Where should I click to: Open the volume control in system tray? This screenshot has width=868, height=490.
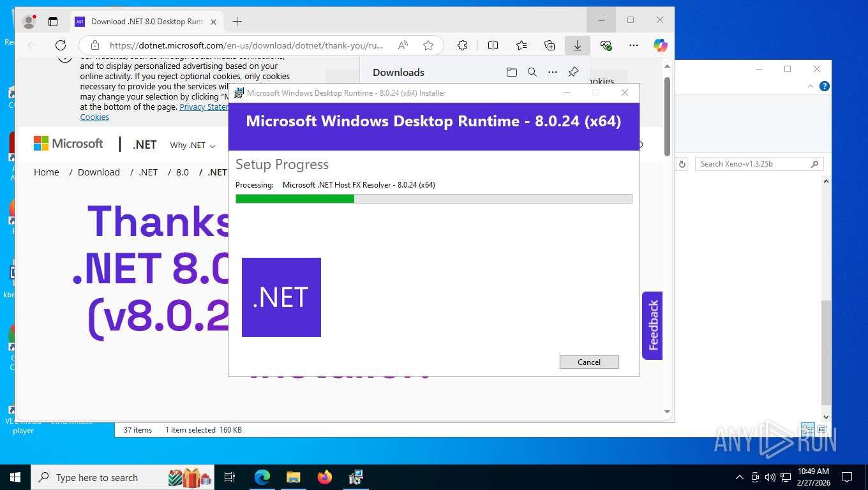click(x=770, y=477)
